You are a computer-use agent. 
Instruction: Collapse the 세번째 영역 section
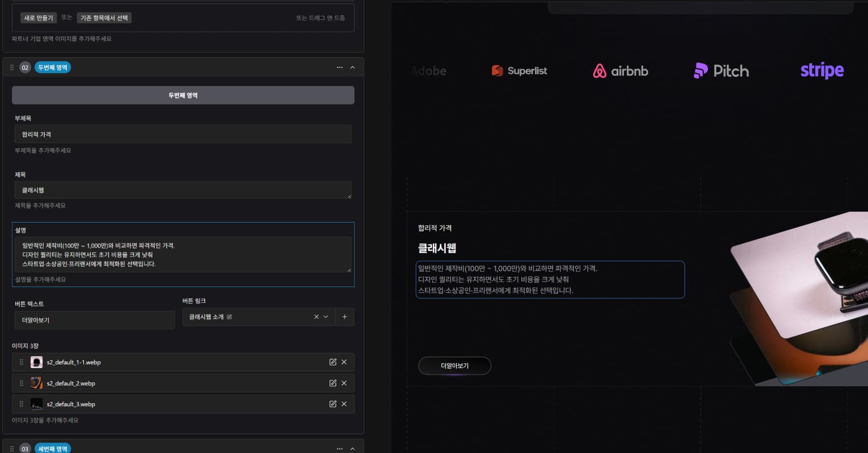(x=352, y=448)
